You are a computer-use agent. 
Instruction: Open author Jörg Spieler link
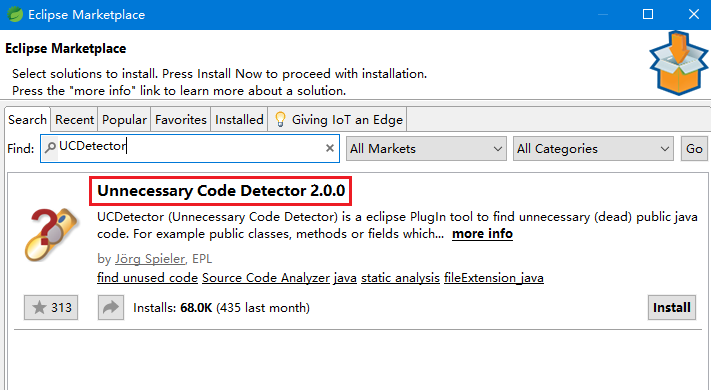(x=150, y=259)
